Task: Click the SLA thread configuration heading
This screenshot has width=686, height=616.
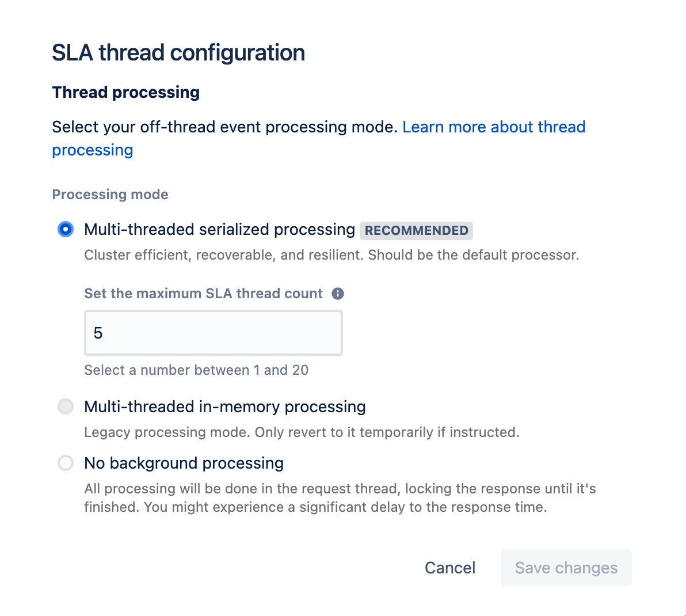Action: [178, 52]
